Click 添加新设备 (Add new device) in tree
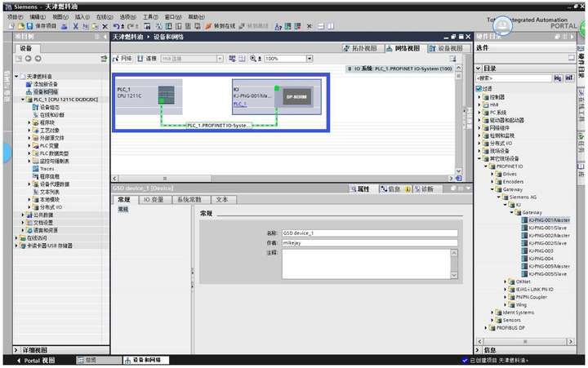The height and width of the screenshot is (368, 588). pos(46,84)
